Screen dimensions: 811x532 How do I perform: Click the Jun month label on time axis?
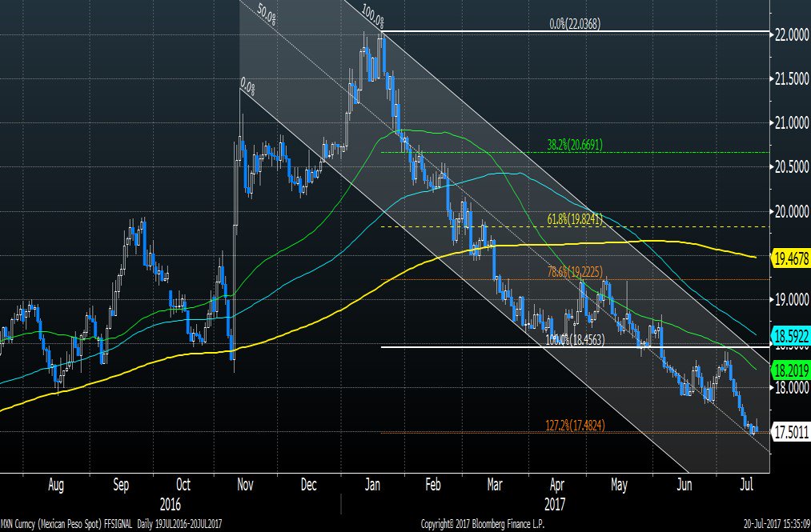(x=685, y=485)
